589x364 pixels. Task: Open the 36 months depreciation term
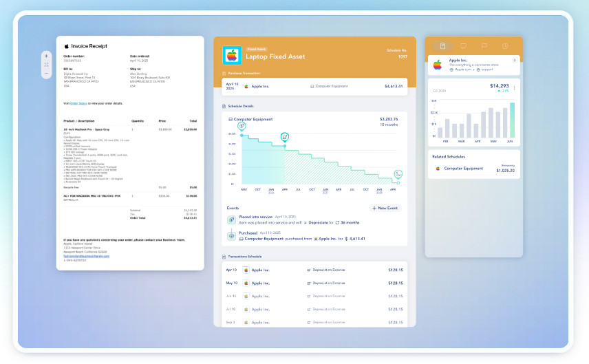347,223
